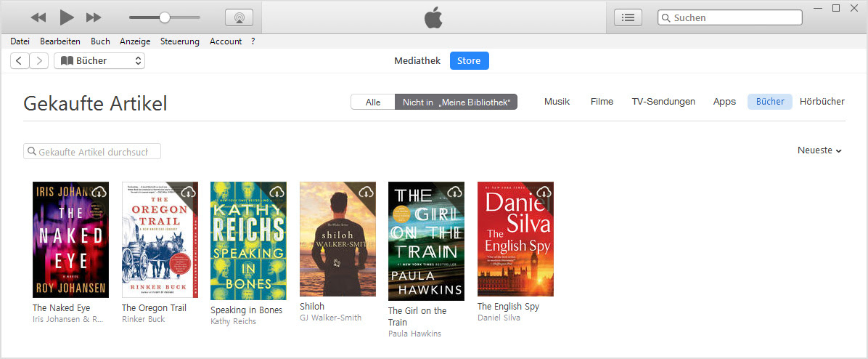
Task: Click the fast-forward playback button
Action: point(94,17)
